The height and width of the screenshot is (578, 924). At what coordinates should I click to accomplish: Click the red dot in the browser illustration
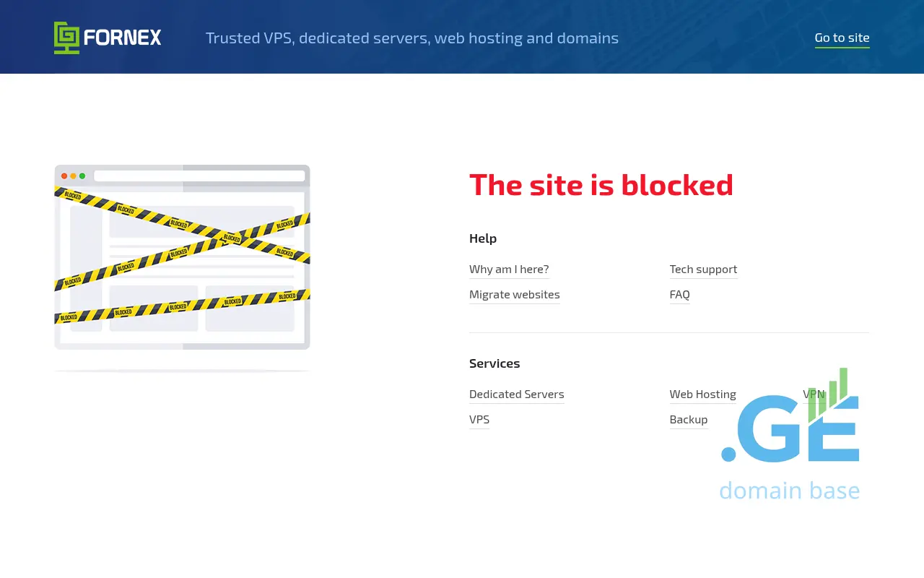coord(64,176)
